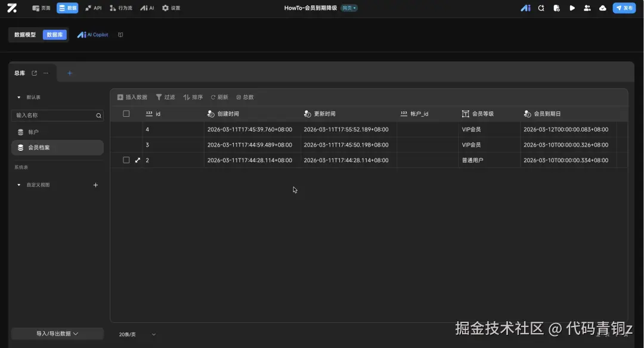Viewport: 644px width, 348px height.
Task: Click the 系统表 section label
Action: pyautogui.click(x=21, y=167)
